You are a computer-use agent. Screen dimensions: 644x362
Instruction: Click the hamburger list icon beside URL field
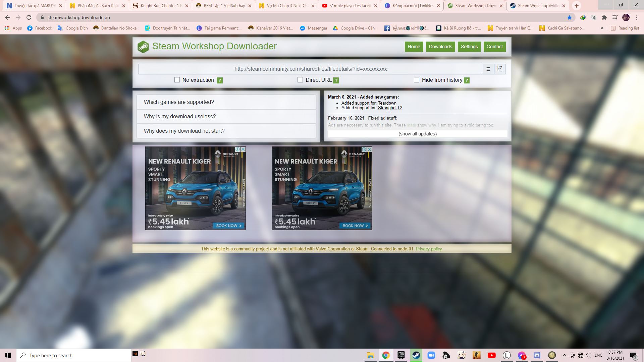[488, 69]
